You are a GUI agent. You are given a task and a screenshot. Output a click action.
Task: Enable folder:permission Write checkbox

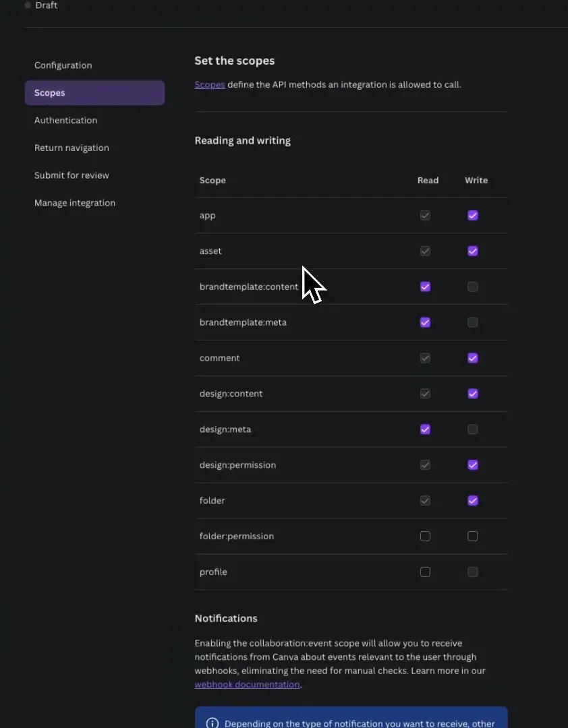473,537
